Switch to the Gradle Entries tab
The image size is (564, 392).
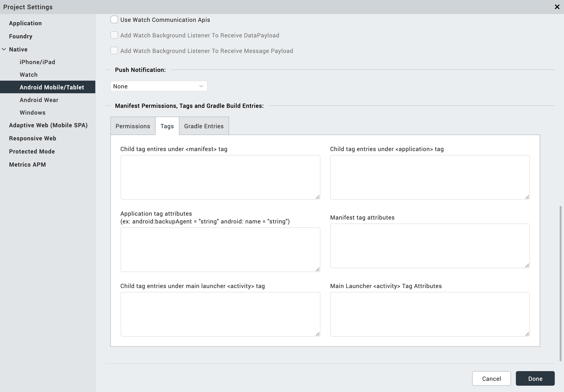coord(204,126)
